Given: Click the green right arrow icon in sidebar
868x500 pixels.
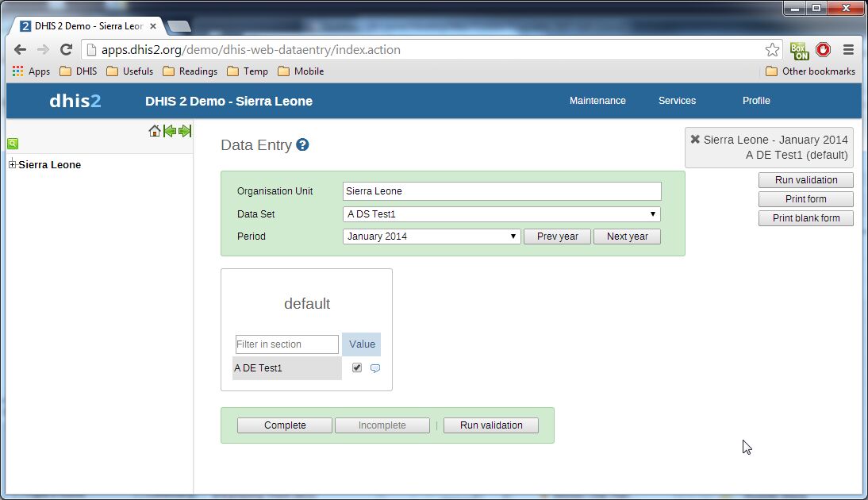Looking at the screenshot, I should coord(185,131).
